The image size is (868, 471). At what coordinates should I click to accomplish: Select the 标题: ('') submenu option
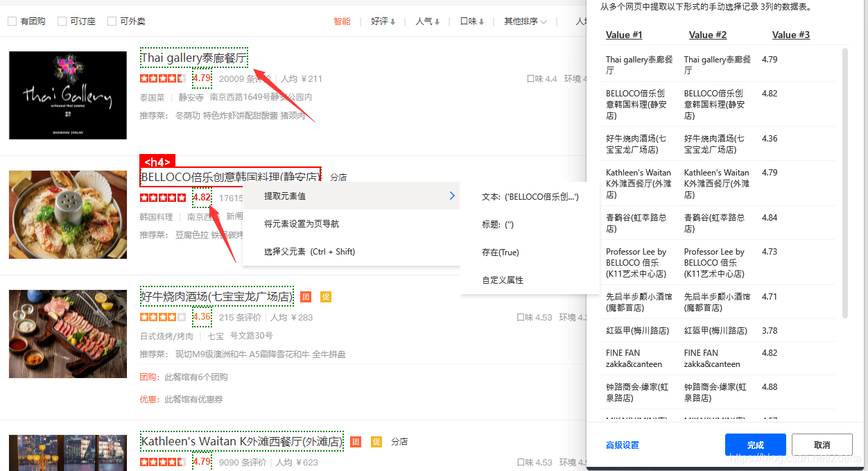click(530, 225)
